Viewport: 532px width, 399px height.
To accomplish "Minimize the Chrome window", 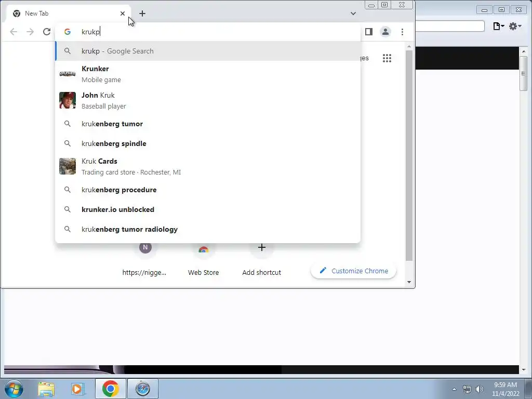I will point(371,5).
